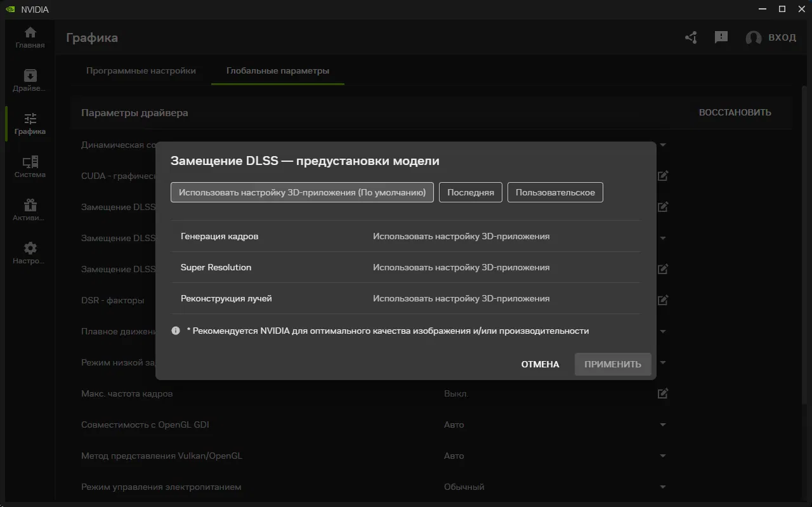
Task: Click the Параметры драйвера section heading
Action: click(x=134, y=112)
